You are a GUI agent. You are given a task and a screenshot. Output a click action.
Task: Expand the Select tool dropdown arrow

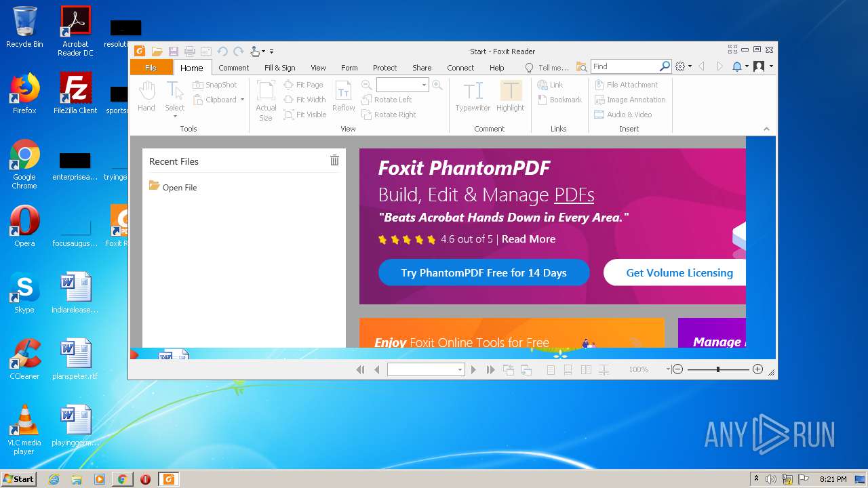175,116
